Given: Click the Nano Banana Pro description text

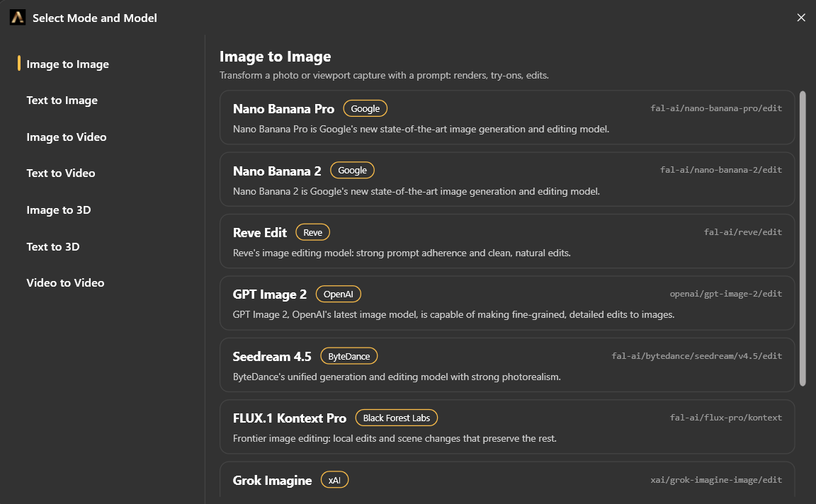Looking at the screenshot, I should [421, 129].
